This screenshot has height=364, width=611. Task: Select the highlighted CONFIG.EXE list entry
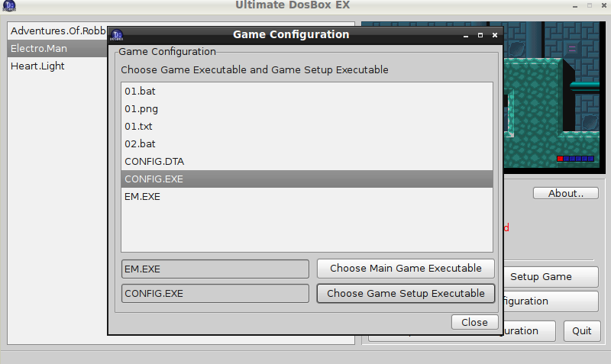(x=154, y=179)
